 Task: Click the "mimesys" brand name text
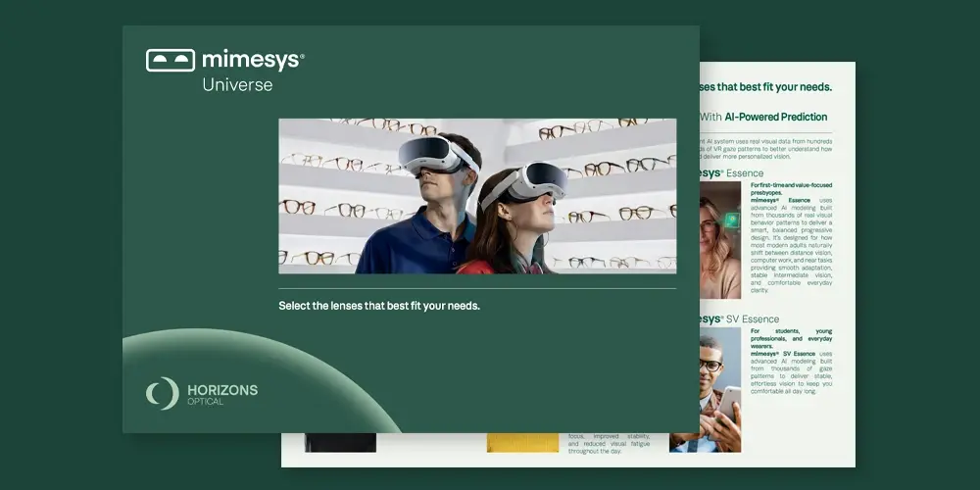(x=253, y=60)
